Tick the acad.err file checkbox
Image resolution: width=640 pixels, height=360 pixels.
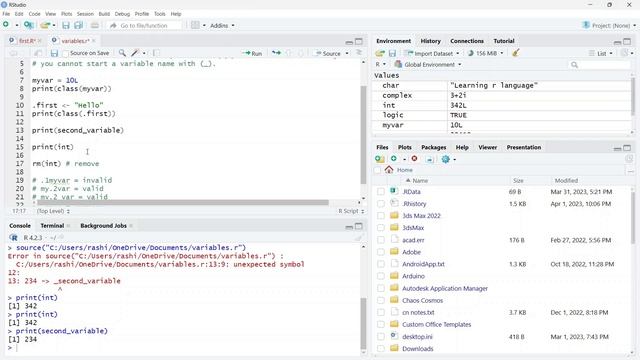tap(381, 240)
